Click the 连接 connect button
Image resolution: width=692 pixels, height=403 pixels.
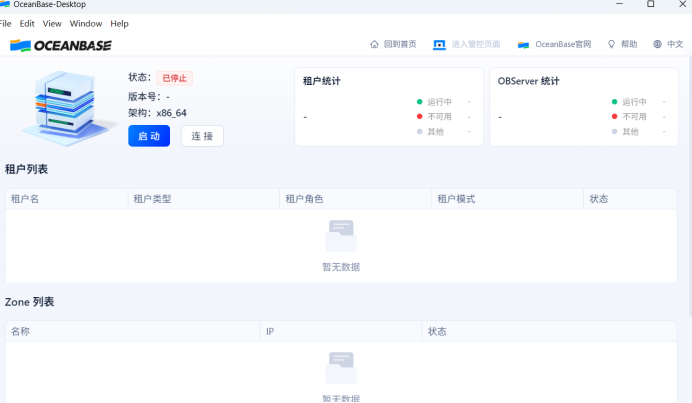point(202,136)
